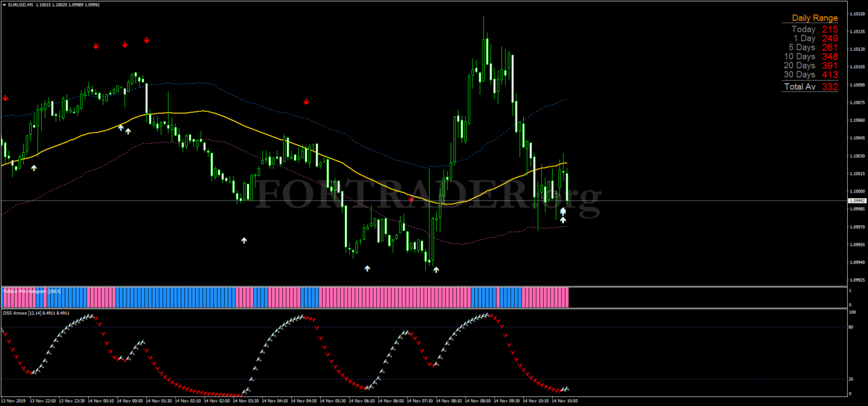The image size is (868, 406).
Task: Click the current price tag 1.09992
Action: point(857,200)
